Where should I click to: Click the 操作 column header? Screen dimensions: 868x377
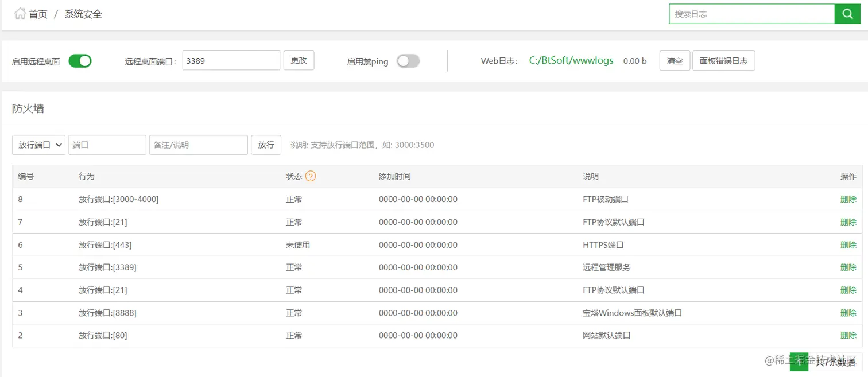point(848,177)
